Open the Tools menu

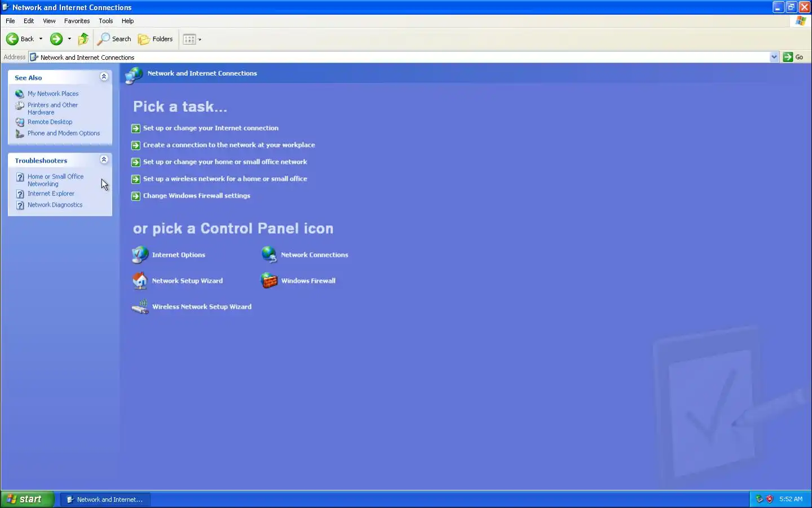[x=105, y=21]
